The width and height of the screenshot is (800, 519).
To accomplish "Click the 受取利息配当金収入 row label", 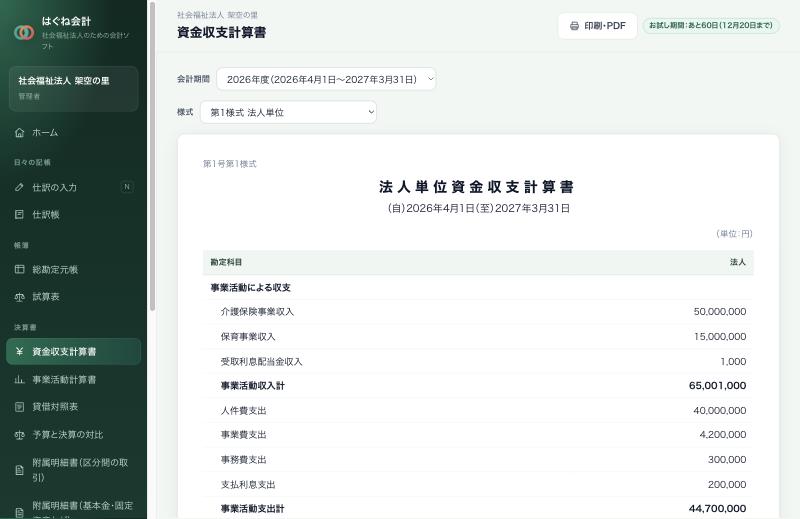I will click(261, 362).
